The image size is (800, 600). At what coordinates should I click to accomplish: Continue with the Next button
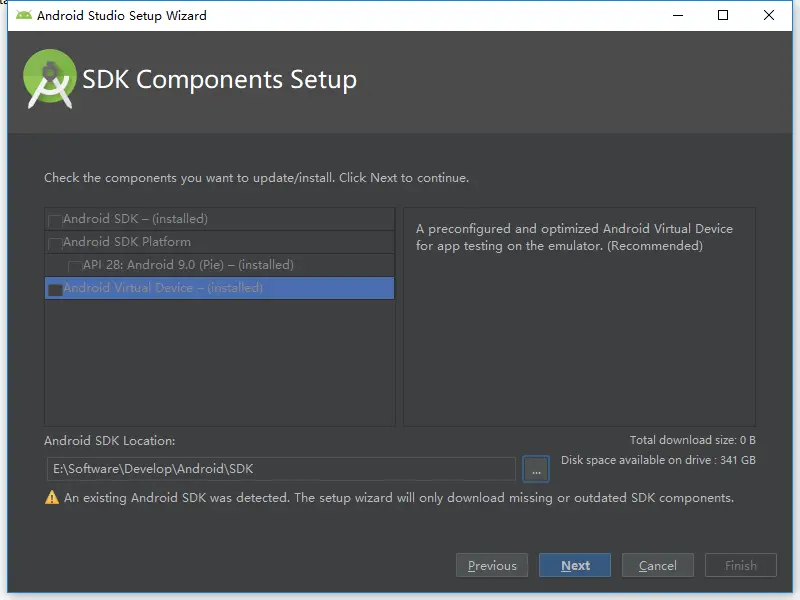tap(575, 565)
